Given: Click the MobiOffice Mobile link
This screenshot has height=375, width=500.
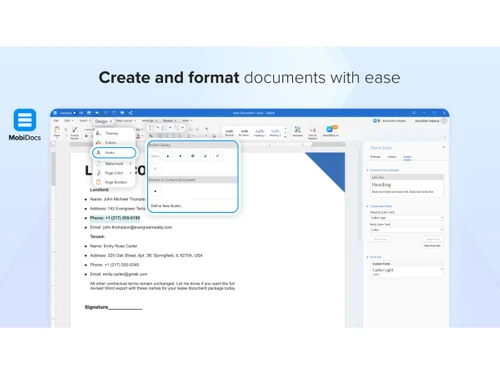Looking at the screenshot, I should click(x=389, y=121).
